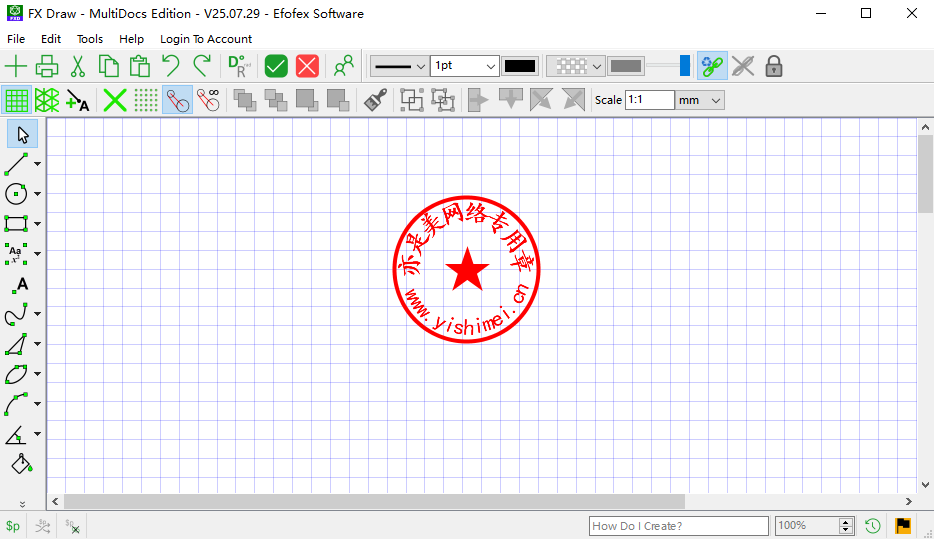Open the mm units dropdown
This screenshot has height=539, width=934.
click(700, 100)
